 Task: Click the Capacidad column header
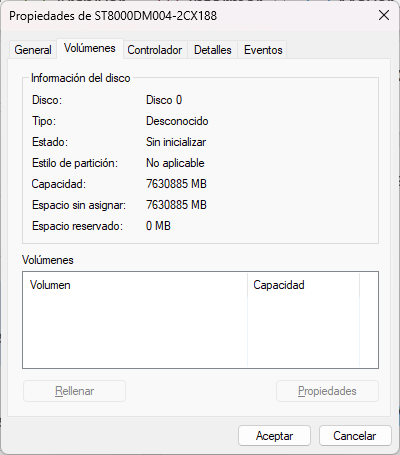(x=303, y=285)
